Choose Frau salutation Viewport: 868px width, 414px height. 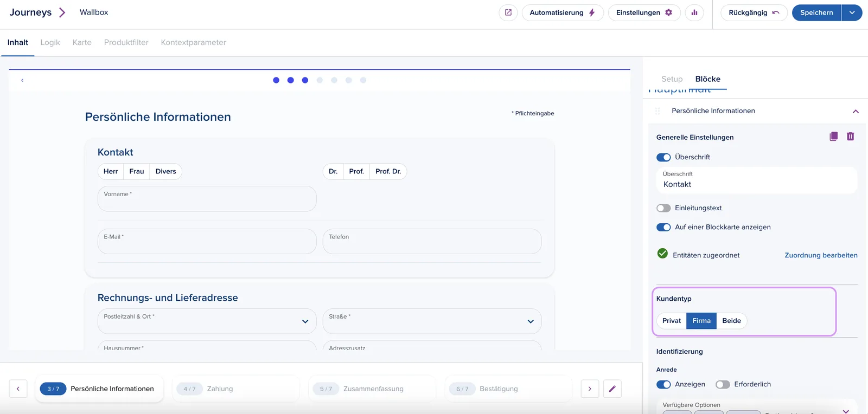pyautogui.click(x=137, y=171)
